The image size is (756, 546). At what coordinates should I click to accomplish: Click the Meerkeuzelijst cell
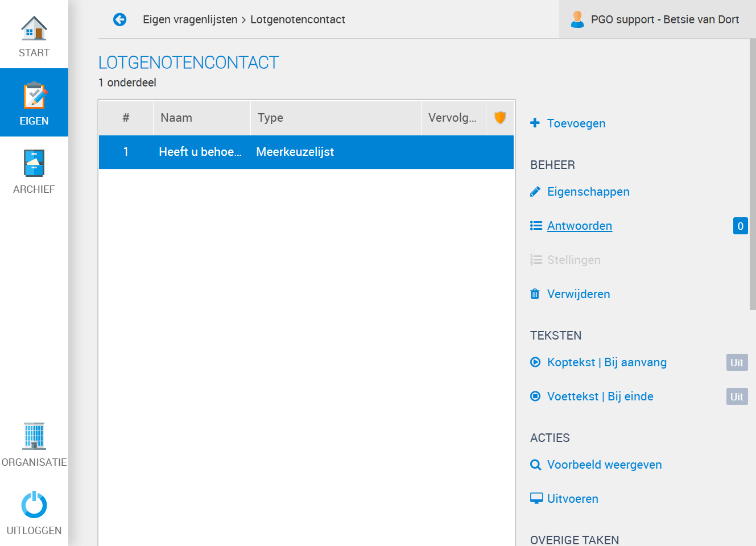pos(295,152)
